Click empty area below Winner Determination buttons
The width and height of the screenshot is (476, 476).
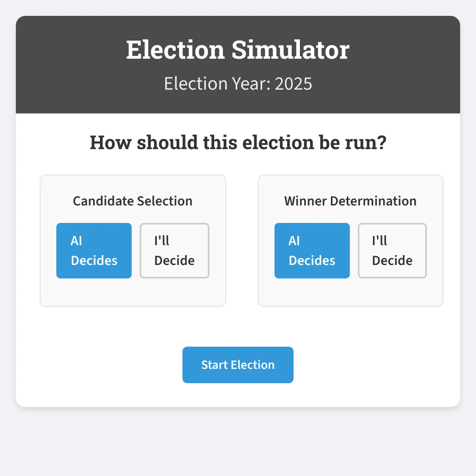coord(351,293)
